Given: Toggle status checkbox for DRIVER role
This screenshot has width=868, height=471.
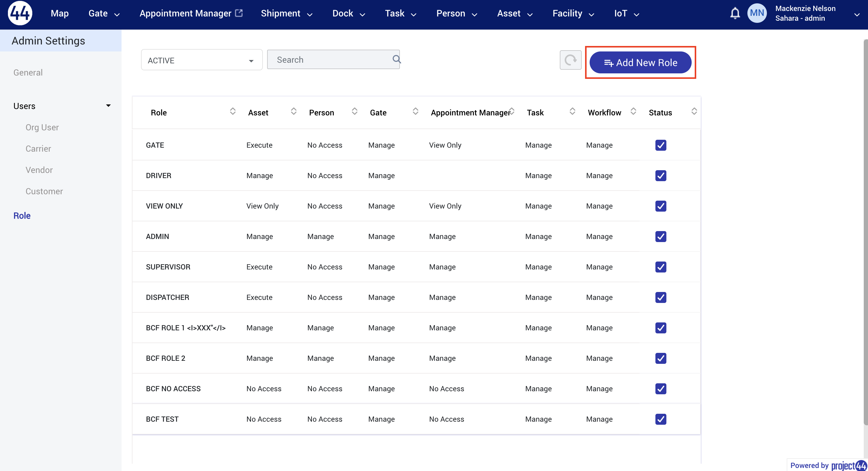Looking at the screenshot, I should point(660,176).
